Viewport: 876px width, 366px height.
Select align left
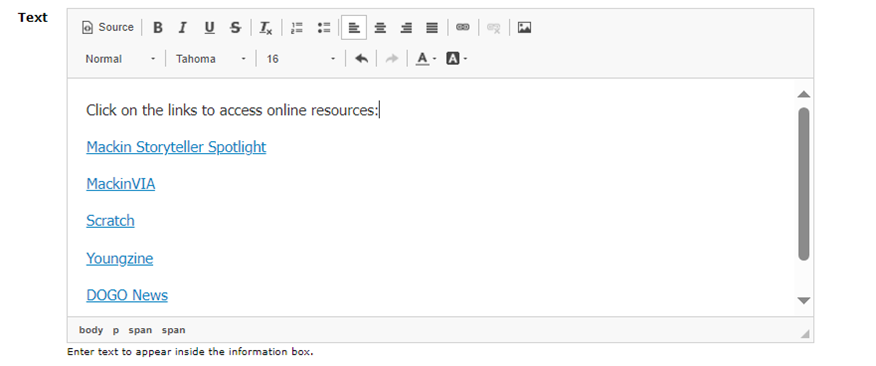click(354, 27)
